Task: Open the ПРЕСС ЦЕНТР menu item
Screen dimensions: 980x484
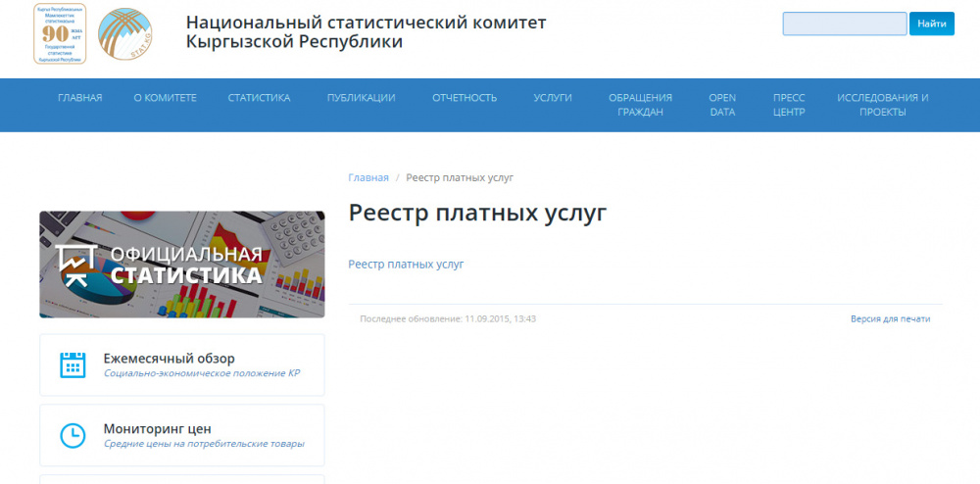Action: tap(789, 105)
